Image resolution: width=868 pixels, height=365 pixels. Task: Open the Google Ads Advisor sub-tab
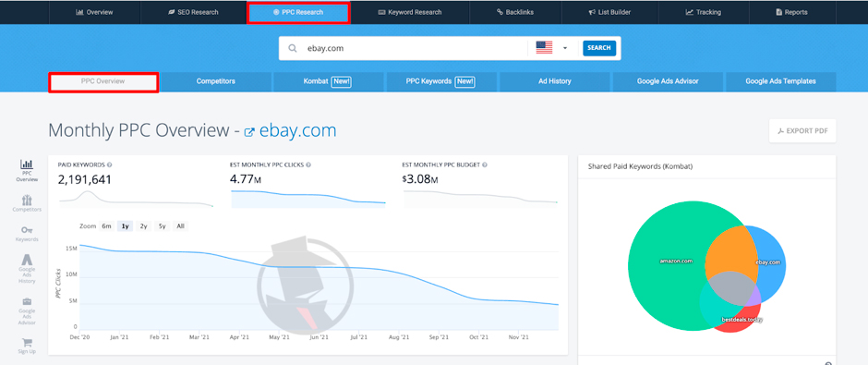tap(668, 81)
